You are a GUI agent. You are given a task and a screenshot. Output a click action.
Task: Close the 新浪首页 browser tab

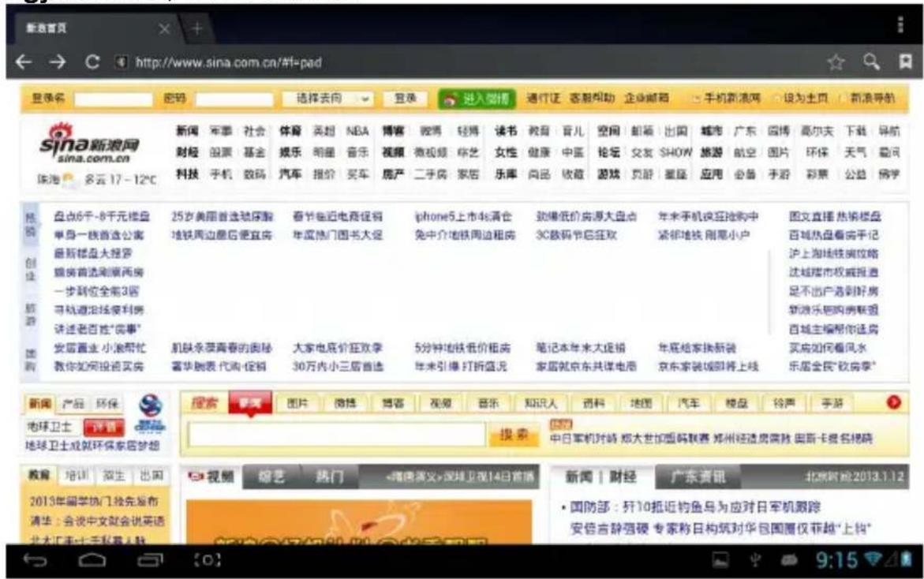coord(164,28)
